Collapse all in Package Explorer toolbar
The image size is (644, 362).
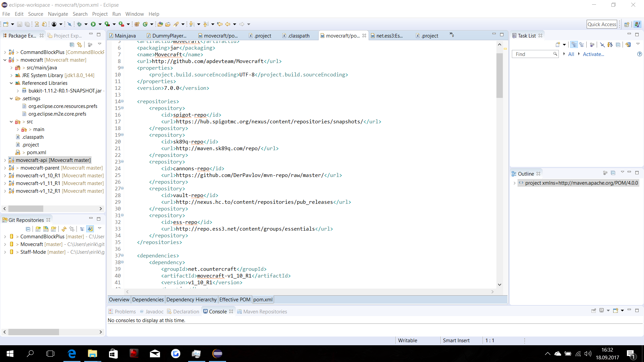click(x=72, y=45)
